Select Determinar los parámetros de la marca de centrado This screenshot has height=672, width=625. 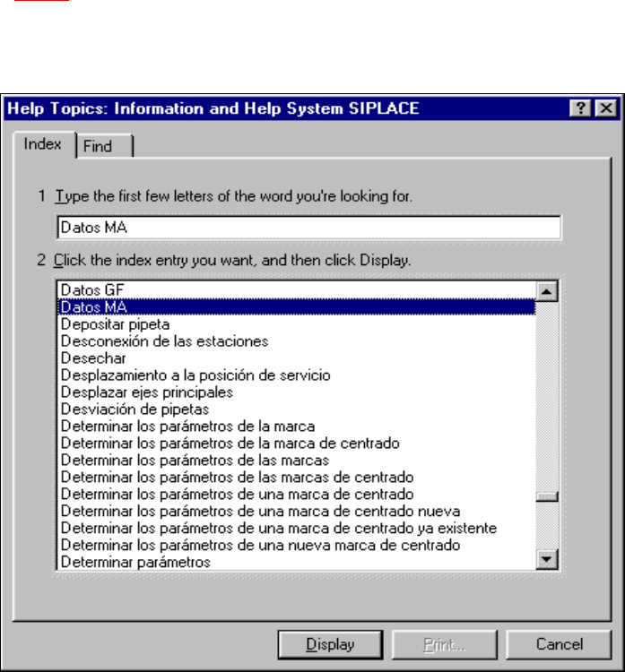coord(297,444)
